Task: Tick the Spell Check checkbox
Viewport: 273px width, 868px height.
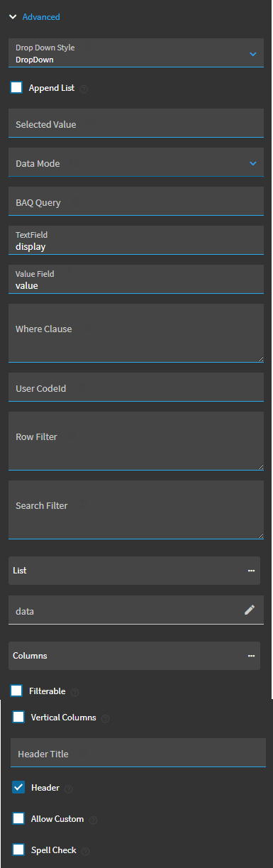Action: click(x=18, y=850)
